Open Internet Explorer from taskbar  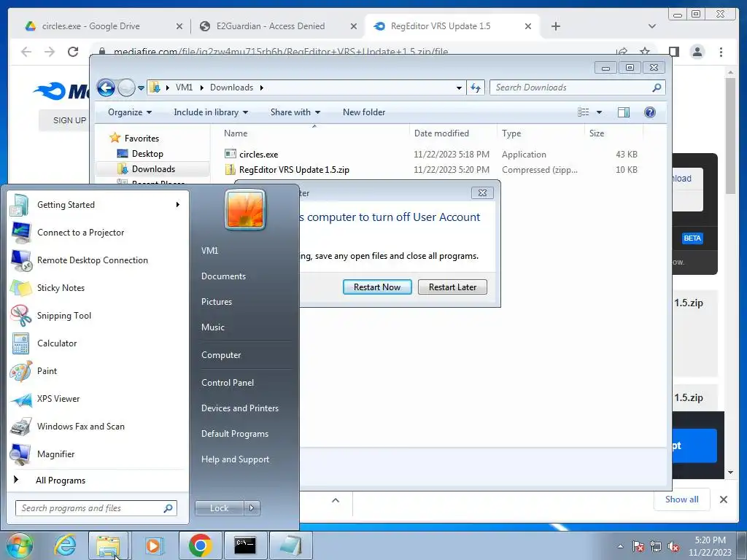coord(65,545)
